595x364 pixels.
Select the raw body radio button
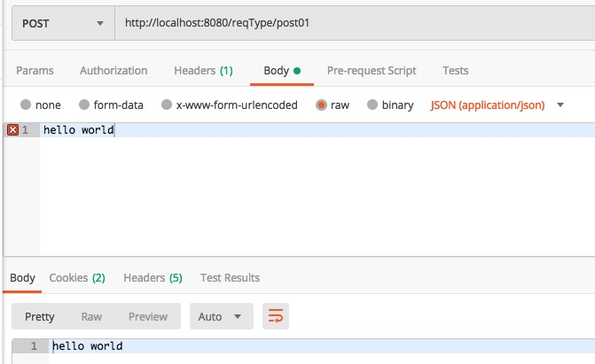coord(321,105)
